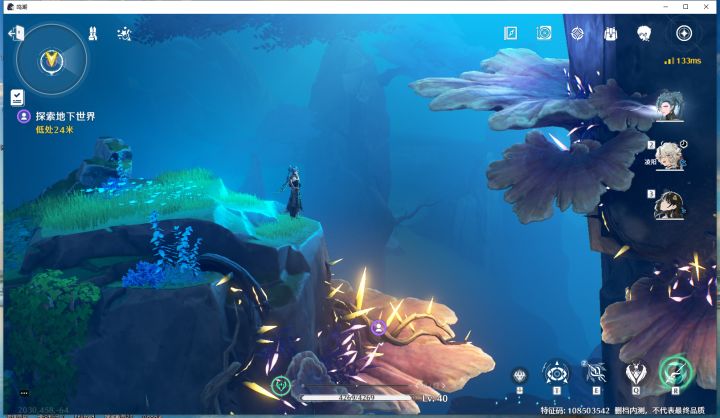Click the twin figures icon beside the minimap
Viewport: 720px width, 418px height.
[93, 34]
